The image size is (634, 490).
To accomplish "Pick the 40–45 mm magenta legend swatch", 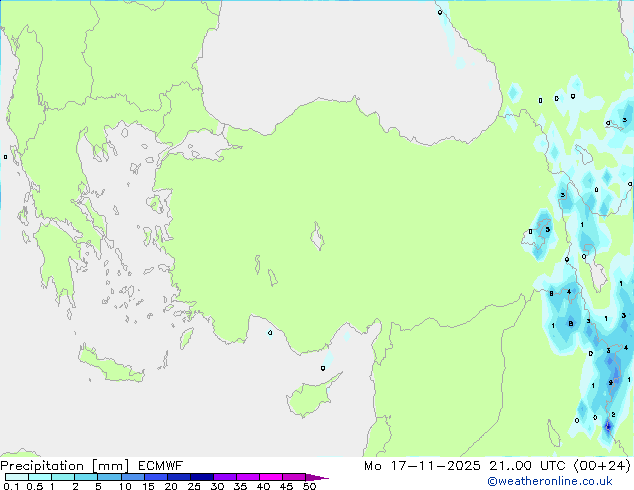I will pyautogui.click(x=271, y=477).
